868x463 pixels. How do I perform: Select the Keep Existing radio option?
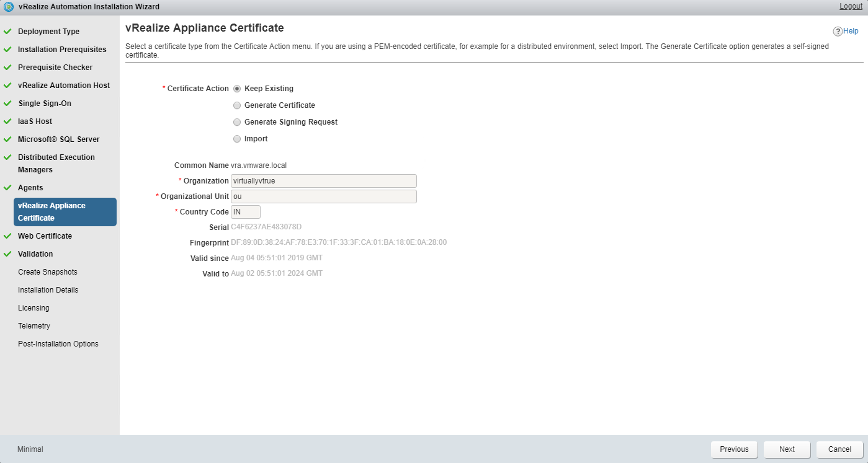(x=237, y=89)
